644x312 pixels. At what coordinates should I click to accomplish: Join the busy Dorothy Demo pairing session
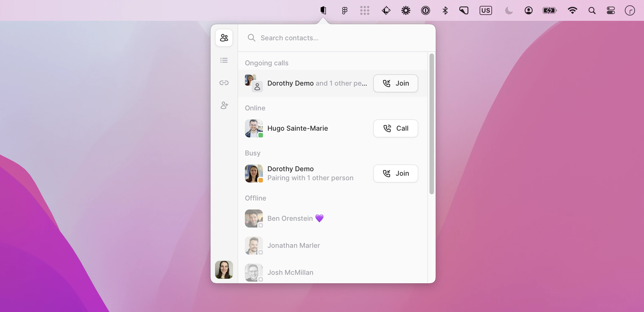[x=395, y=173]
